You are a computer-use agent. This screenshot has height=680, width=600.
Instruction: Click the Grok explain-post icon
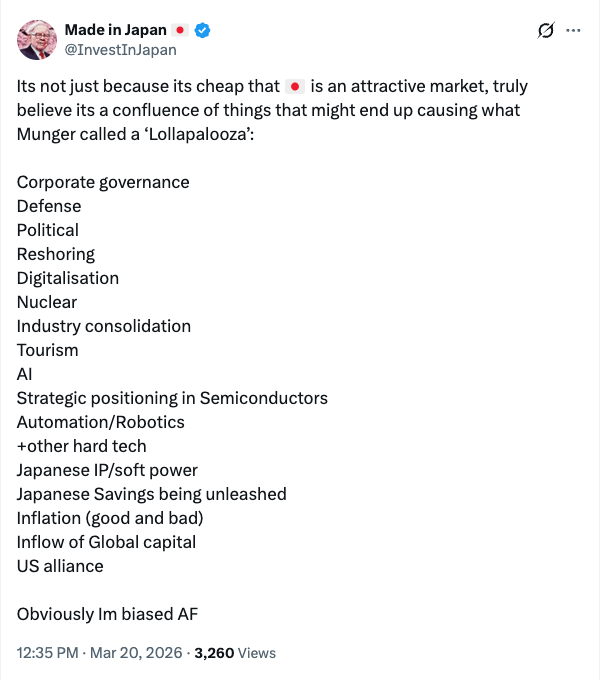point(545,30)
